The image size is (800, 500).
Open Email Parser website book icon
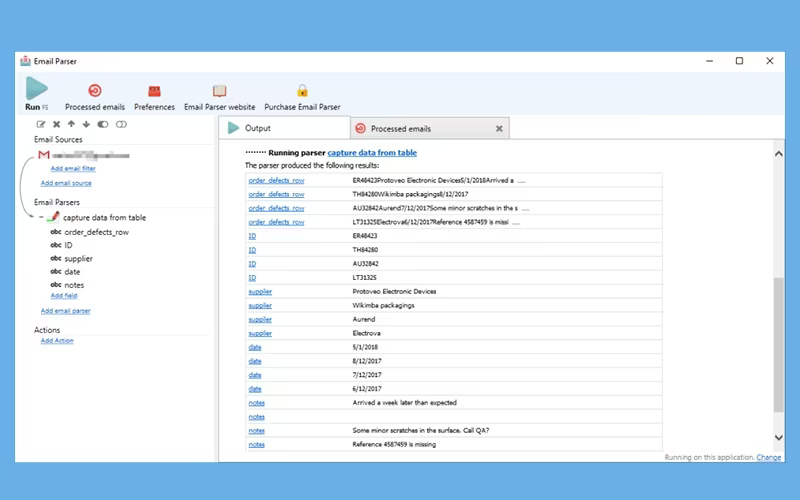219,91
